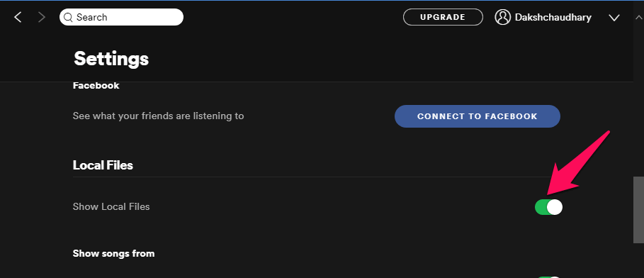This screenshot has width=644, height=278.
Task: Expand the account menu chevron
Action: (614, 18)
